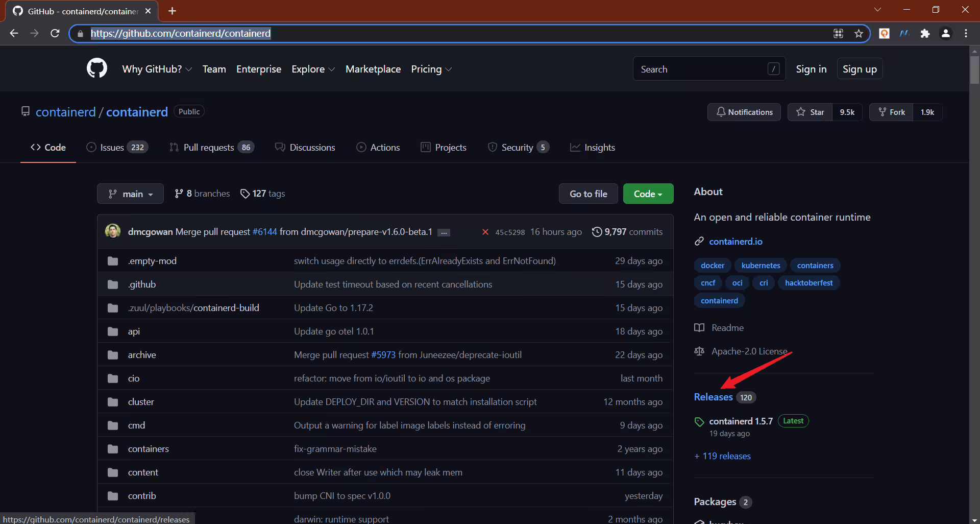The width and height of the screenshot is (980, 524).
Task: Bookmark page with the star icon
Action: point(859,33)
